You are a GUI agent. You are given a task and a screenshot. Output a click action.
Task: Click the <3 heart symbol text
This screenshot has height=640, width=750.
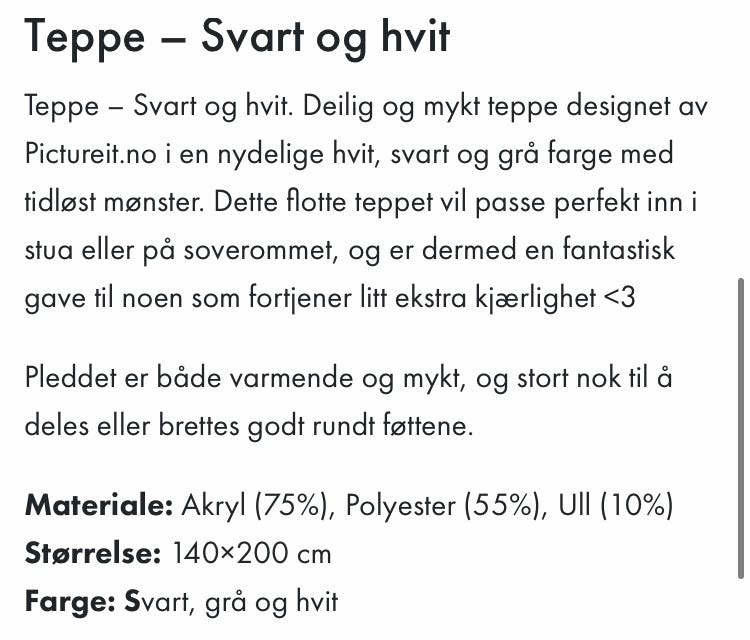619,298
